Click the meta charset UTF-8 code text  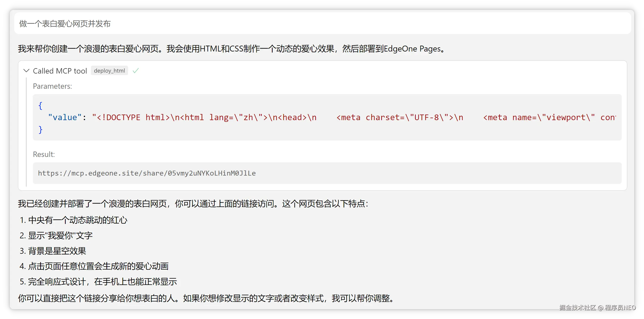tap(400, 117)
